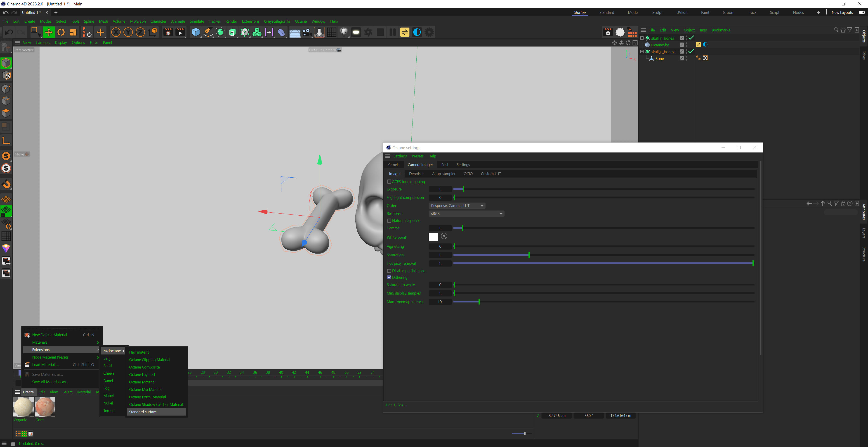Collapse the skull_n_bones.1 tree item

coord(642,52)
